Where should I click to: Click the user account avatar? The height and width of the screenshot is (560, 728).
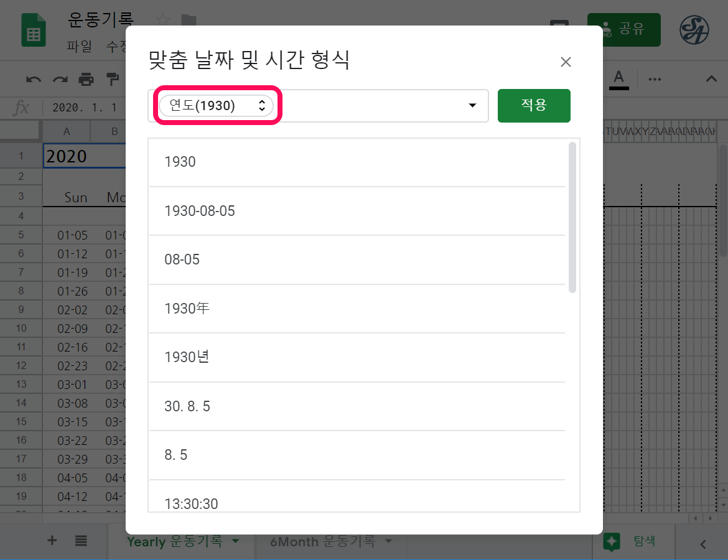tap(694, 30)
